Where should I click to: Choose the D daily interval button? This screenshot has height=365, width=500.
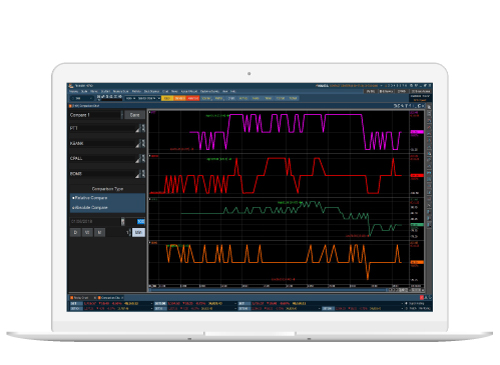(75, 232)
